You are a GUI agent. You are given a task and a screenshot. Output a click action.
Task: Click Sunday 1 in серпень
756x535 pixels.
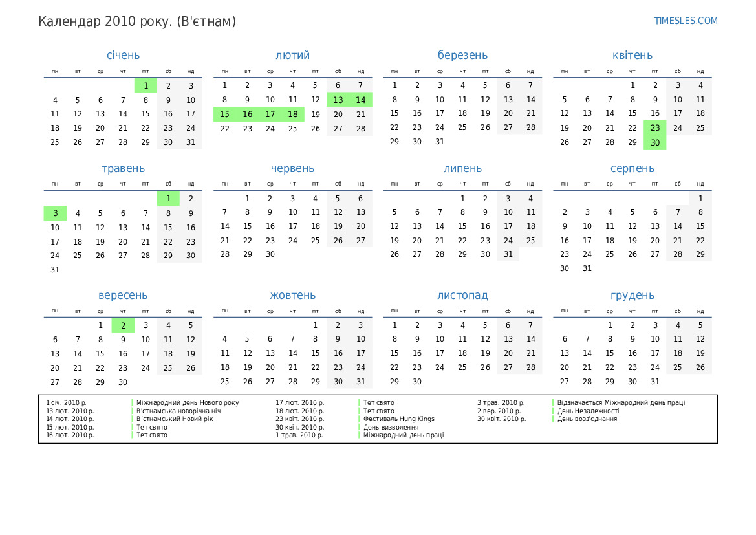coord(700,198)
